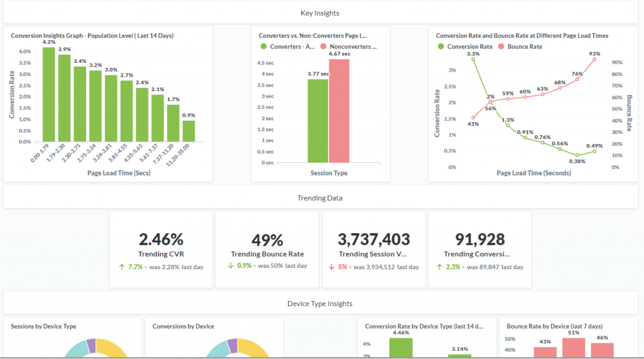Click the pink Bounce Rate legend dot
The width and height of the screenshot is (644, 359).
501,47
